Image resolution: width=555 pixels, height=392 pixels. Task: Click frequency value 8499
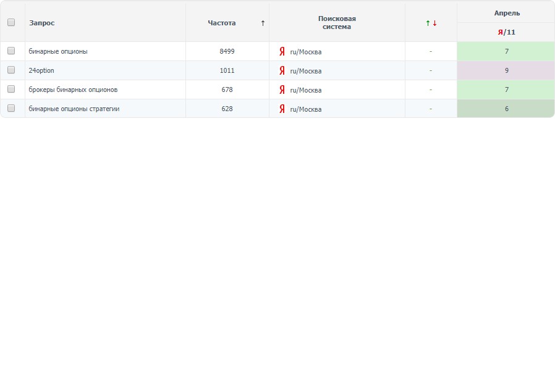[x=227, y=51]
